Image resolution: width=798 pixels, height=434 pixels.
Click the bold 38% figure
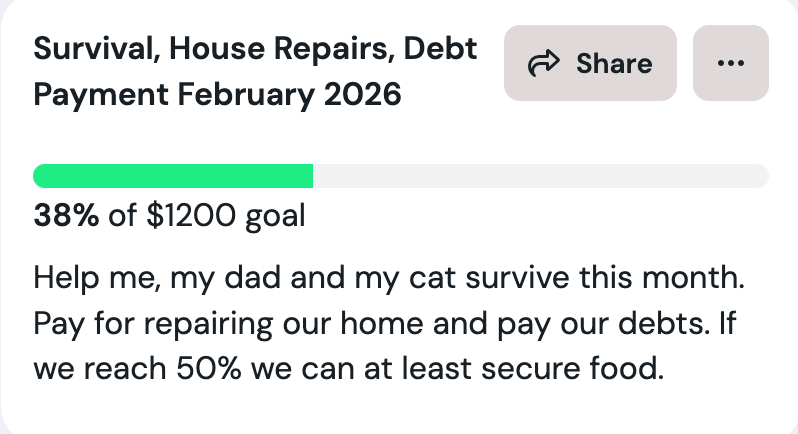66,215
